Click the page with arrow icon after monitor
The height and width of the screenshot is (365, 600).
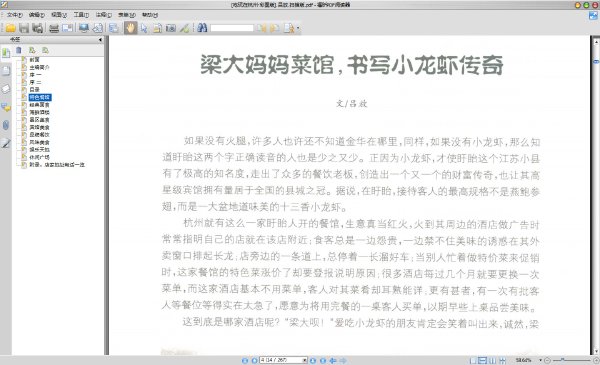98,28
